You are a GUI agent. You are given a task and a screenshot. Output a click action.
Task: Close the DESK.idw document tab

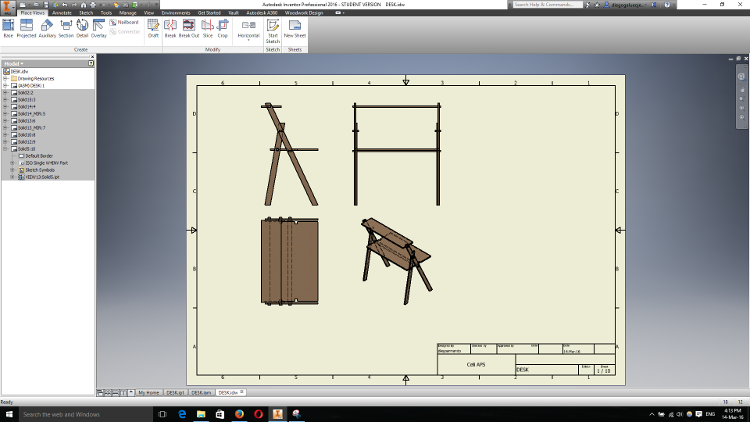pyautogui.click(x=242, y=392)
